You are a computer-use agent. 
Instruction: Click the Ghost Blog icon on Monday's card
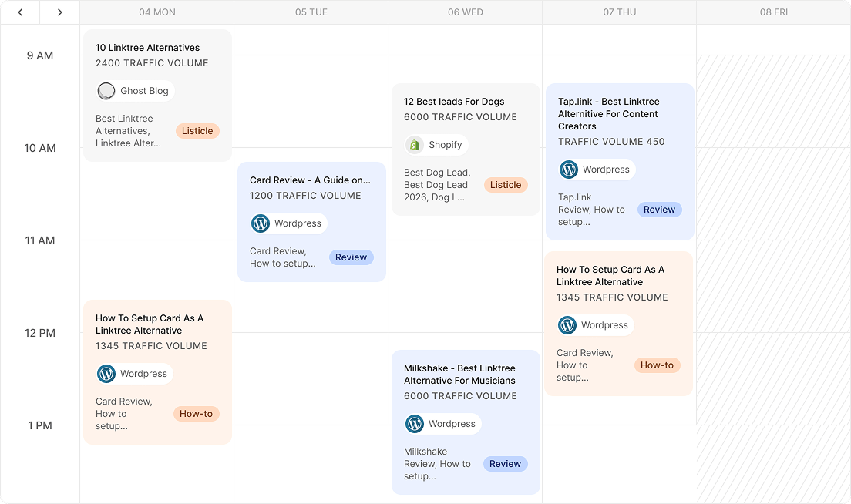(x=106, y=91)
